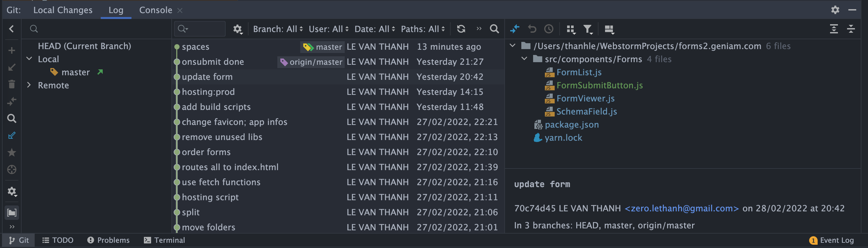Open the Event Log
Viewport: 868px width, 248px height.
coord(831,240)
